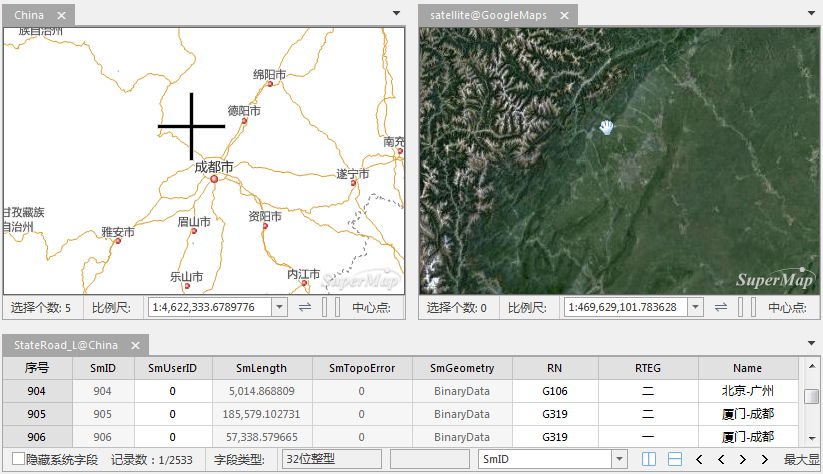This screenshot has height=474, width=823.
Task: Open the China map scale dropdown
Action: tap(279, 307)
